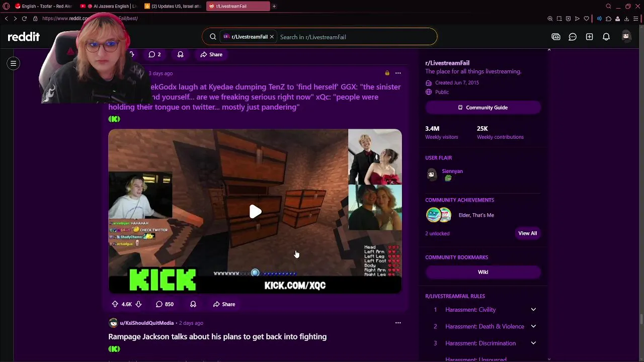This screenshot has width=644, height=362.
Task: Open the Rampage Jackson fighting post
Action: 217,336
